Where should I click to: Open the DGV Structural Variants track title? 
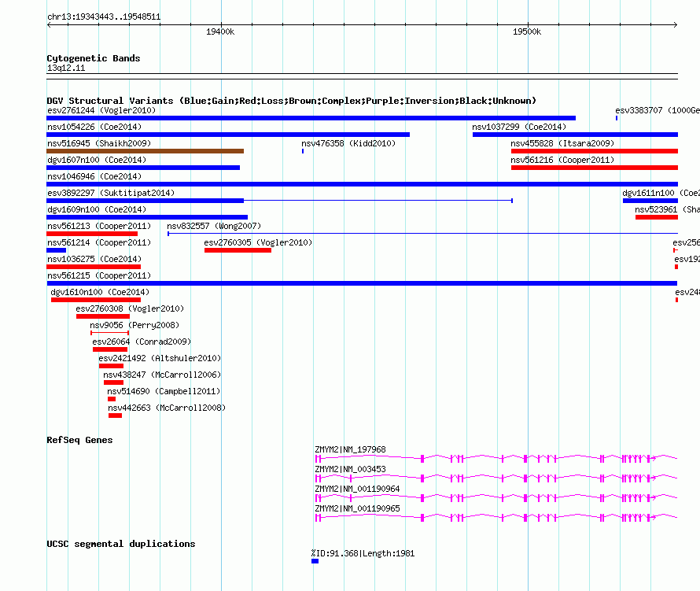click(292, 101)
